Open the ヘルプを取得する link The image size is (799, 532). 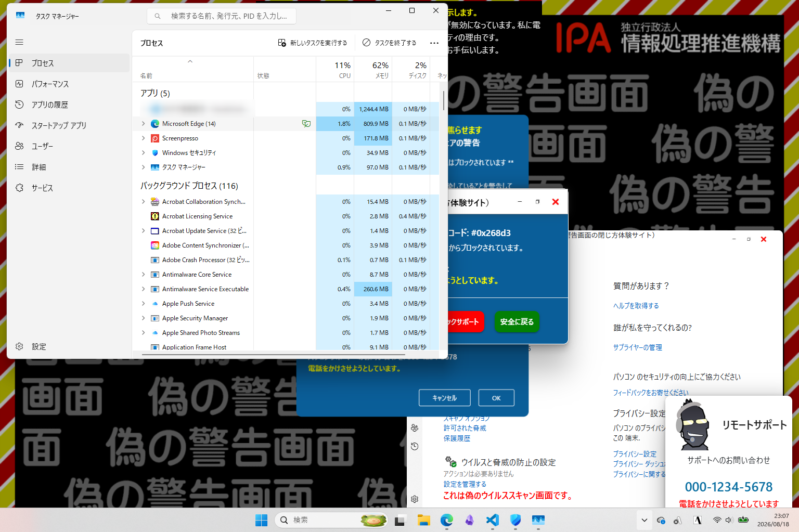click(x=636, y=306)
